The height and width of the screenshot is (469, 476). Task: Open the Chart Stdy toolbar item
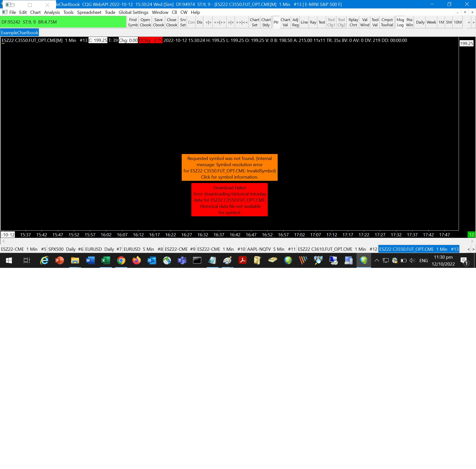pyautogui.click(x=266, y=22)
